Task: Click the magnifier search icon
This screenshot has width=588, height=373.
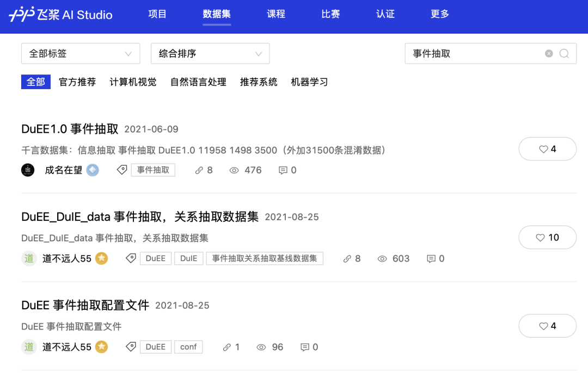Action: point(564,53)
